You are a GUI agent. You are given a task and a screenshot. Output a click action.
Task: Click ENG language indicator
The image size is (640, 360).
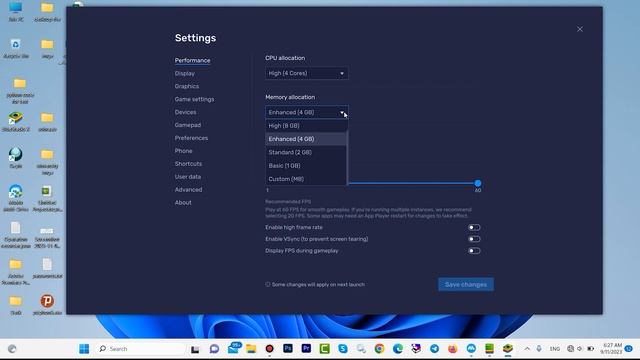(x=555, y=349)
